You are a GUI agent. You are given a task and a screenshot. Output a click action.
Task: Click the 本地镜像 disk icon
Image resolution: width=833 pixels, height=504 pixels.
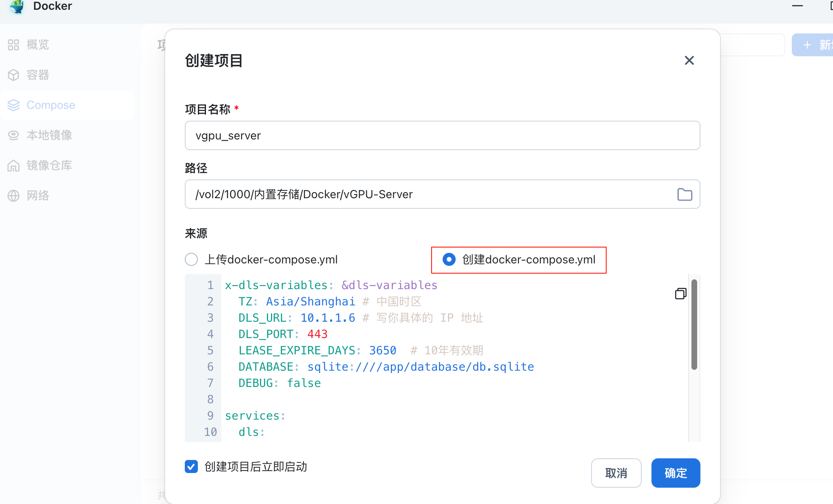13,135
